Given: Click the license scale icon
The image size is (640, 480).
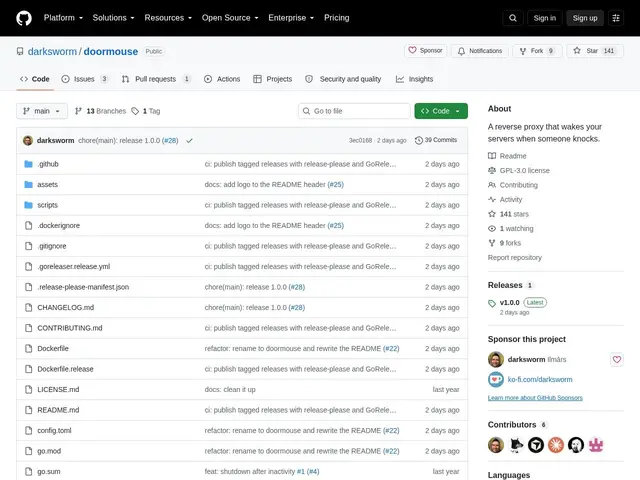Looking at the screenshot, I should [492, 170].
